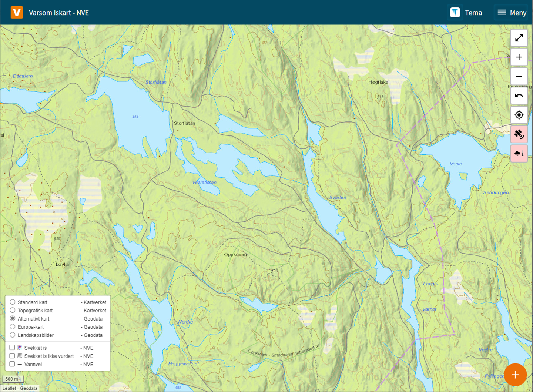Click the orange Varsom logo

[x=17, y=13]
